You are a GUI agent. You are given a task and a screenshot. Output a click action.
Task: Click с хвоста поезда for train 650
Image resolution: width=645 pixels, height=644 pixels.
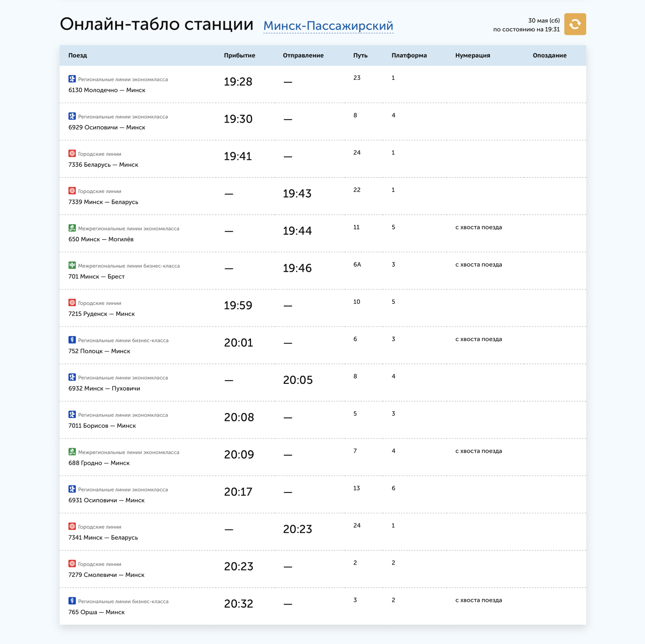click(478, 228)
